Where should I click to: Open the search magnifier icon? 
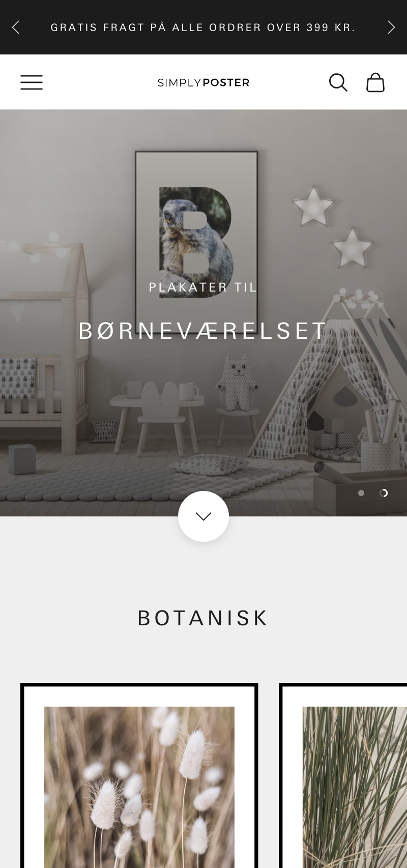click(338, 82)
